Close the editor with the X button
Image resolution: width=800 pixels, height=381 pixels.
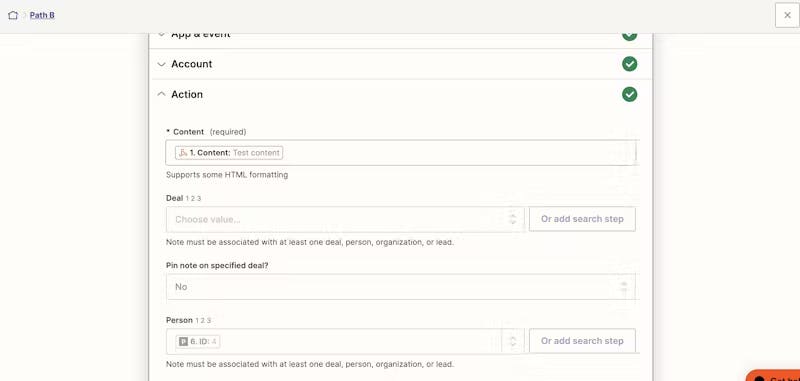[x=787, y=15]
